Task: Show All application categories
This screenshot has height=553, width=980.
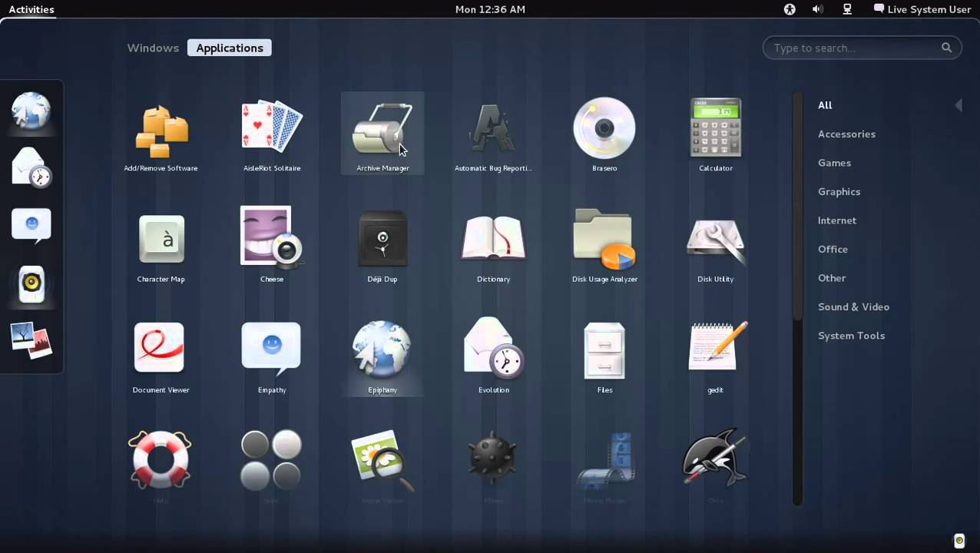Action: (x=825, y=105)
